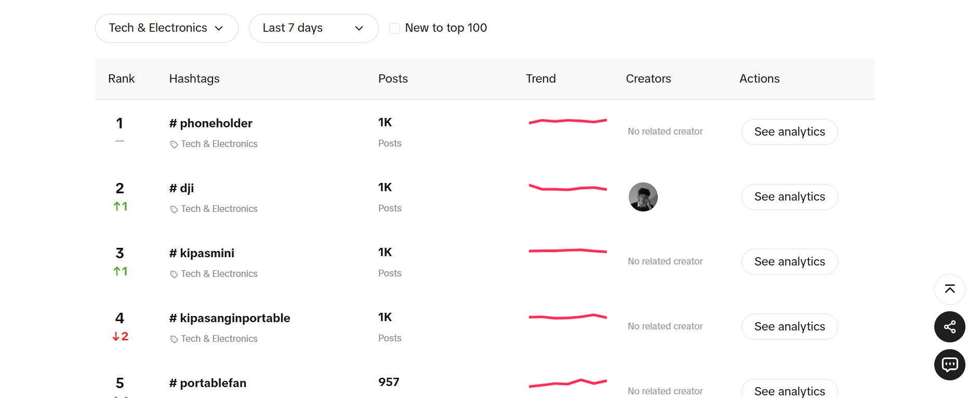Open the #kipasmini hashtag link
980x398 pixels.
coord(202,253)
